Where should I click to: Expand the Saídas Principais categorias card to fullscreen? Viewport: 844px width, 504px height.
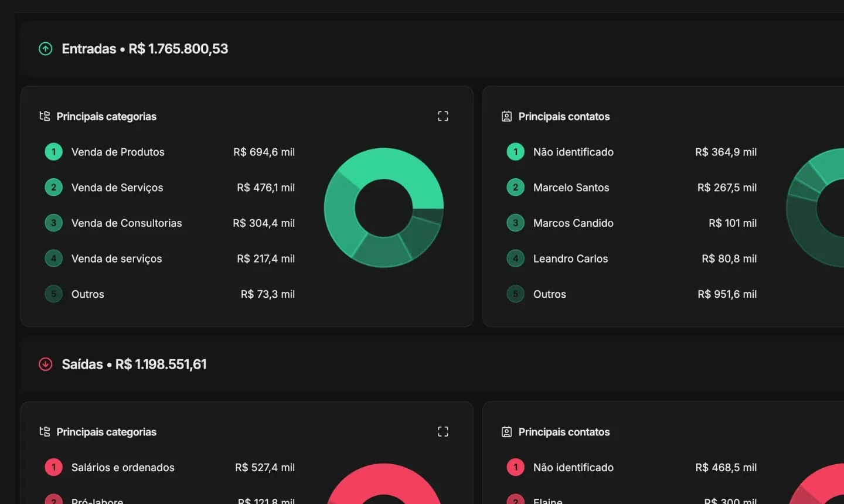[x=443, y=431]
